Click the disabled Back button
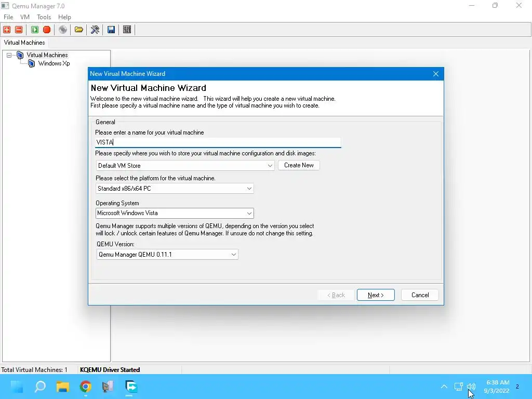The image size is (532, 399). pyautogui.click(x=336, y=295)
